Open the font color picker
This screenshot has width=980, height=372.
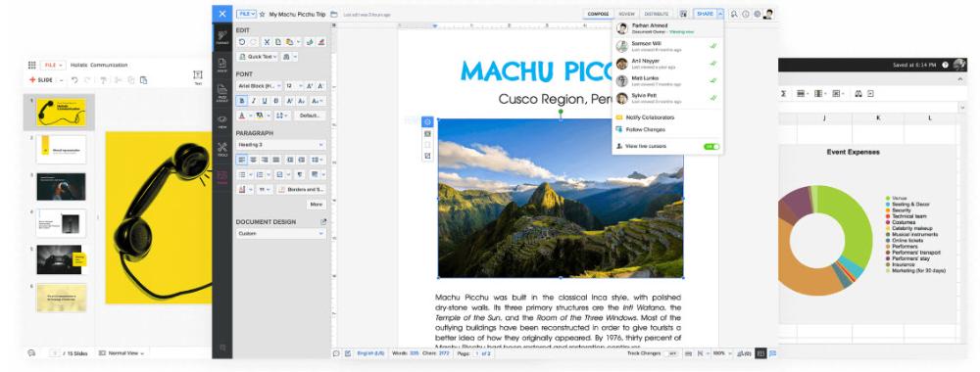tap(242, 116)
